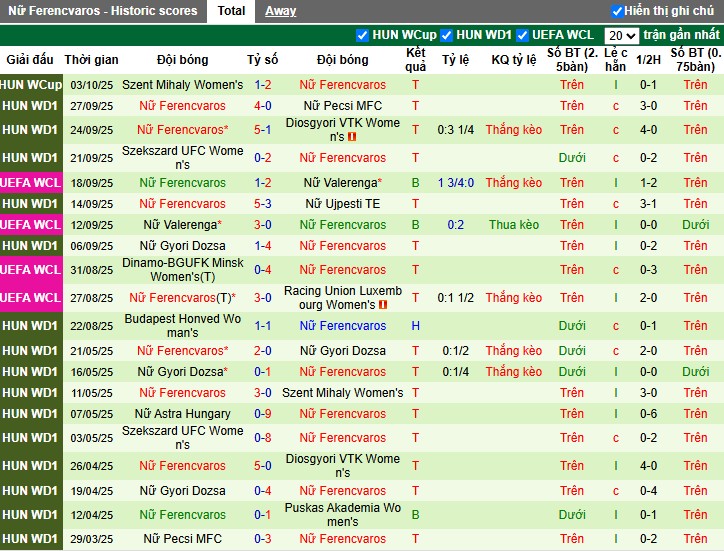The height and width of the screenshot is (551, 724).
Task: Open Szent Mihaly Women's team on 03/10/25 row
Action: (182, 85)
